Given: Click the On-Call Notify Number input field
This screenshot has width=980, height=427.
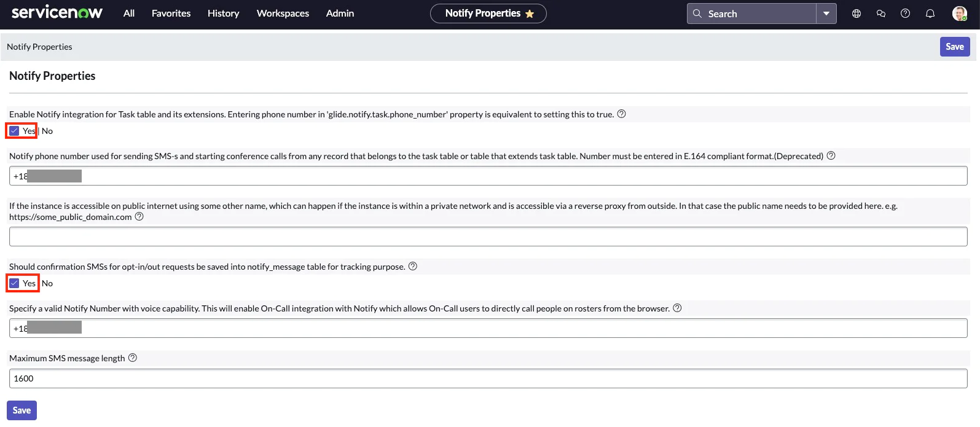Looking at the screenshot, I should [488, 328].
